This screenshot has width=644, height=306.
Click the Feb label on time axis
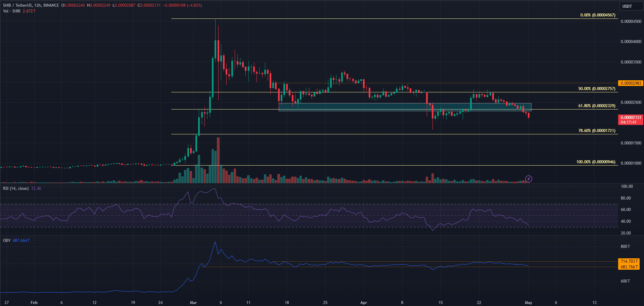[x=34, y=303]
